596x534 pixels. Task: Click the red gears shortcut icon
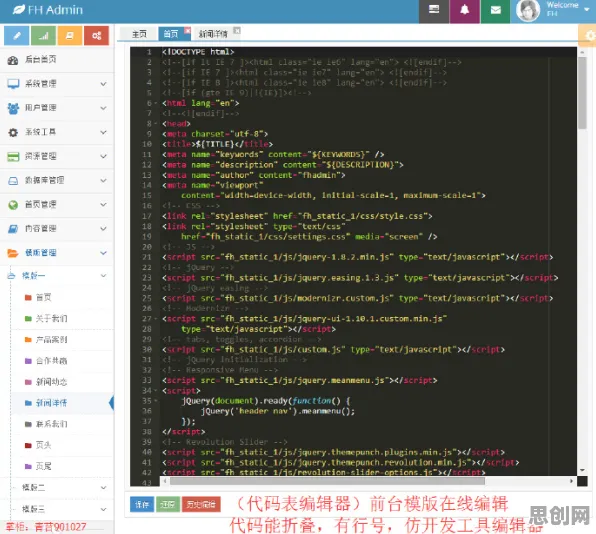[97, 36]
